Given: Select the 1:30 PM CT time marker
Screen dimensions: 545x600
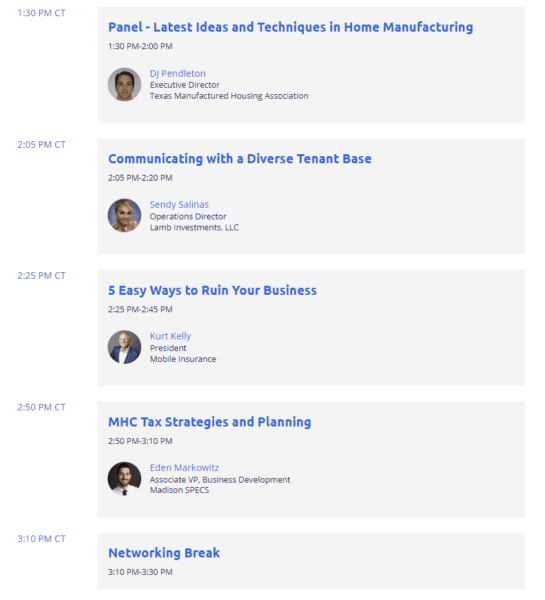Looking at the screenshot, I should 41,13.
